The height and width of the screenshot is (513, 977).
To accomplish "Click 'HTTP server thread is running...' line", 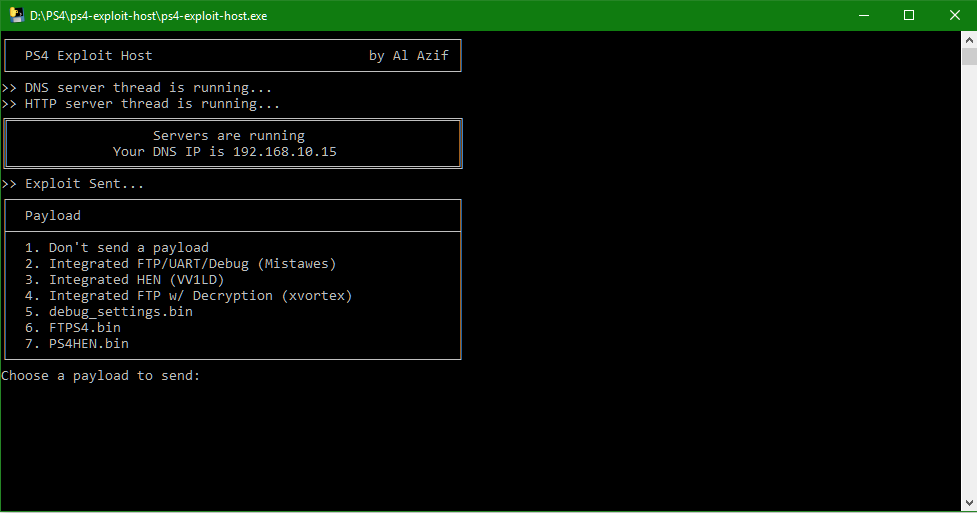I will click(x=141, y=103).
